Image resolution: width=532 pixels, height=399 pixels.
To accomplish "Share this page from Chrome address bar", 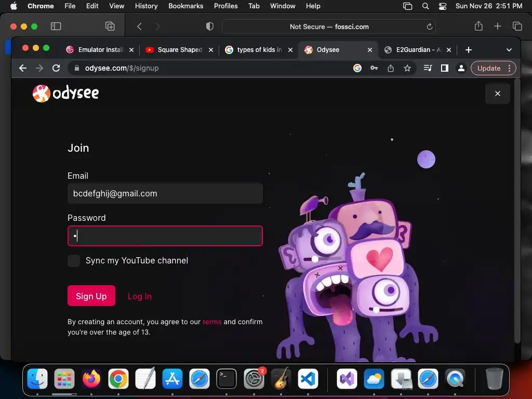I will (391, 68).
